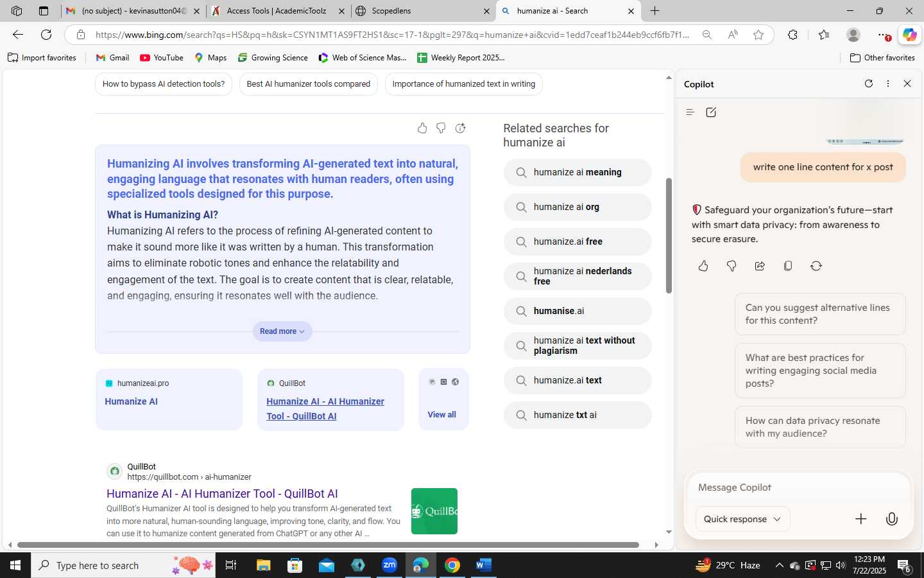
Task: Open the Favorites list icon
Action: click(824, 35)
